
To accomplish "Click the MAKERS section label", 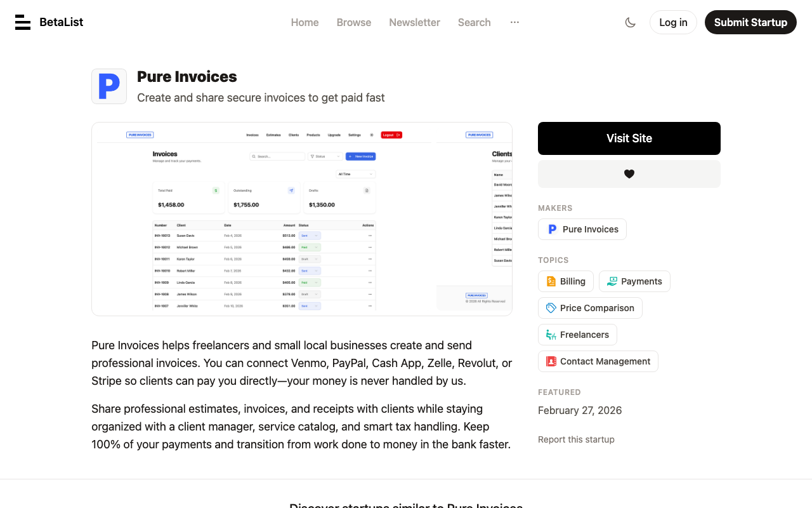I will tap(555, 208).
